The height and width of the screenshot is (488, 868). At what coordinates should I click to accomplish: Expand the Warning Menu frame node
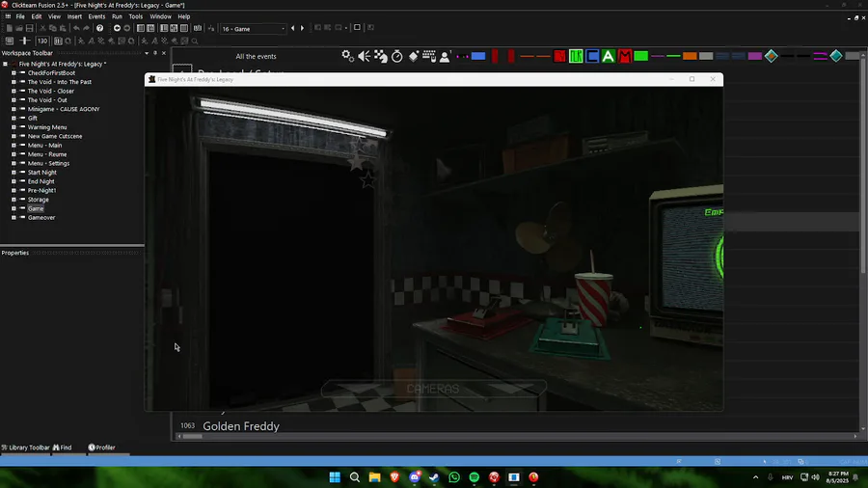click(14, 127)
